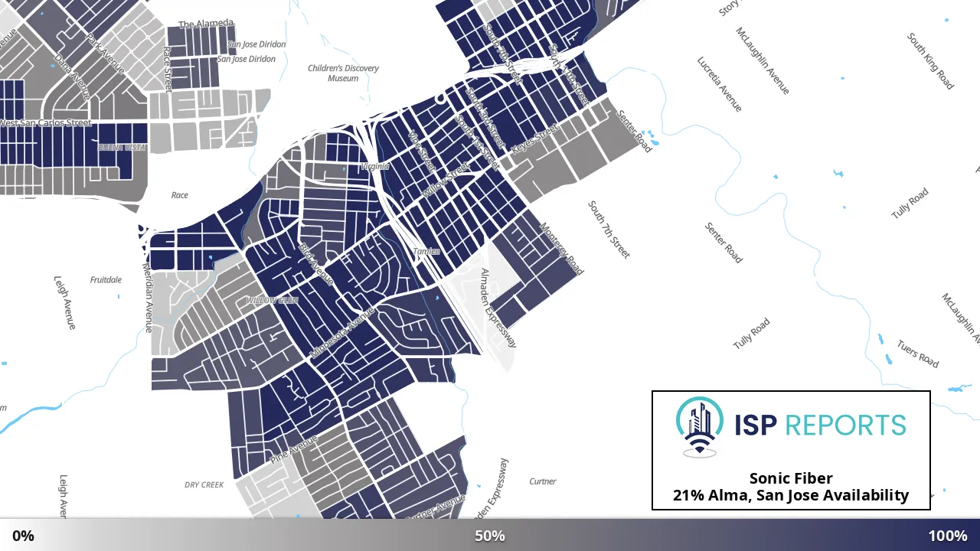Click the Almaden Expressway label near Tamien
Image resolution: width=980 pixels, height=551 pixels.
pos(498,308)
